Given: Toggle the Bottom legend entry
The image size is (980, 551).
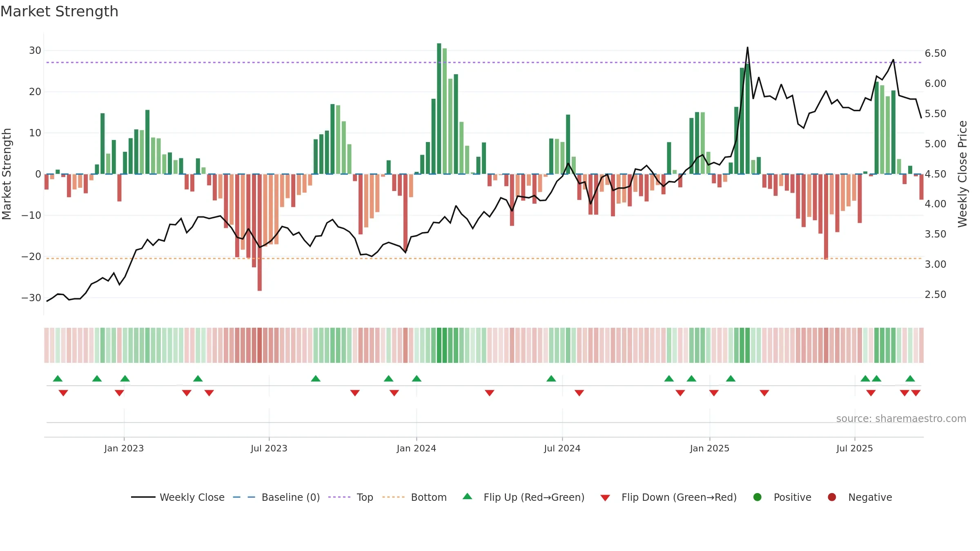Looking at the screenshot, I should pyautogui.click(x=414, y=497).
